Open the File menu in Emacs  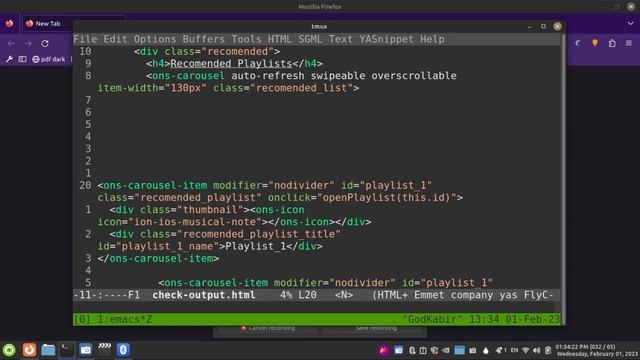coord(85,39)
